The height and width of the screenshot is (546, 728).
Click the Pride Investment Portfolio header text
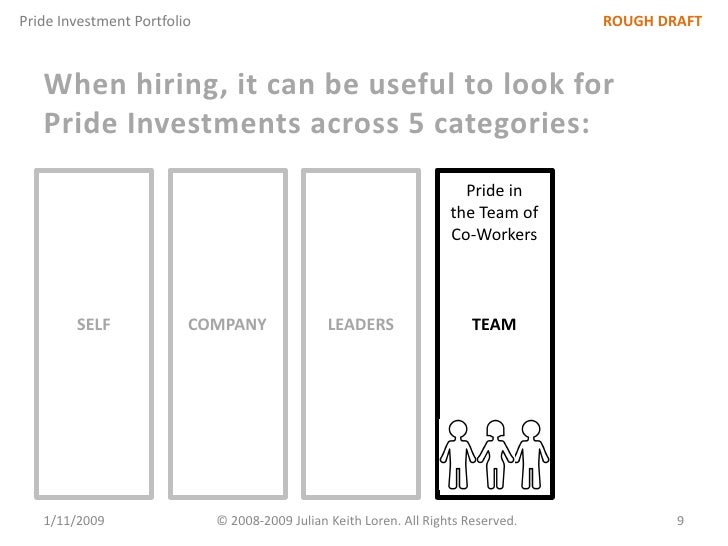point(105,21)
